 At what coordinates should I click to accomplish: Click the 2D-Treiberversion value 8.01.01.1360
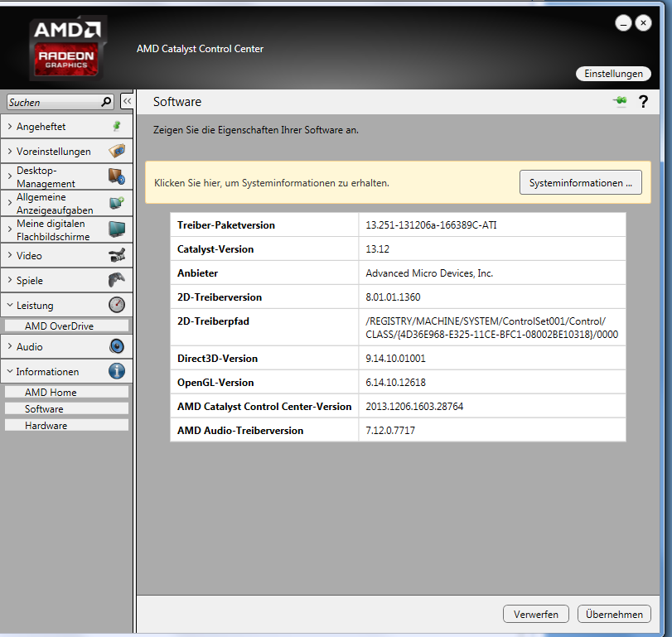pyautogui.click(x=393, y=297)
